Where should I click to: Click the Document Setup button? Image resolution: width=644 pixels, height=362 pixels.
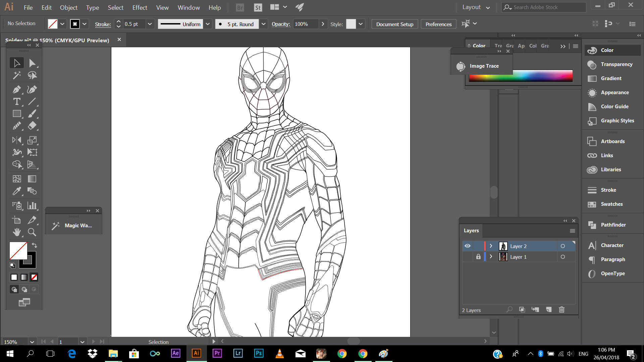[x=394, y=24]
